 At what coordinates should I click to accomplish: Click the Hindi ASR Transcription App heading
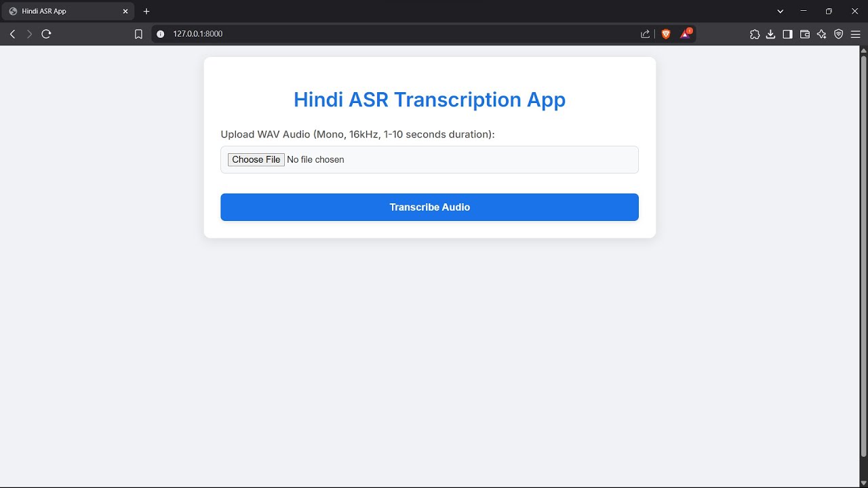(429, 100)
